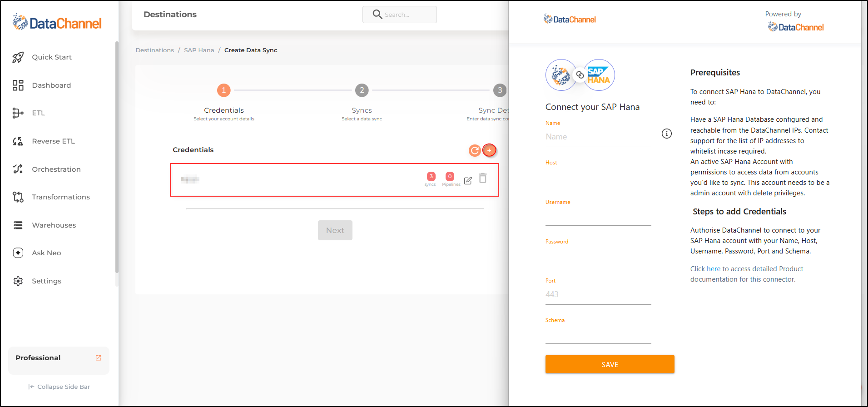Viewport: 868px width, 407px height.
Task: Open the Settings gear icon
Action: pos(18,281)
